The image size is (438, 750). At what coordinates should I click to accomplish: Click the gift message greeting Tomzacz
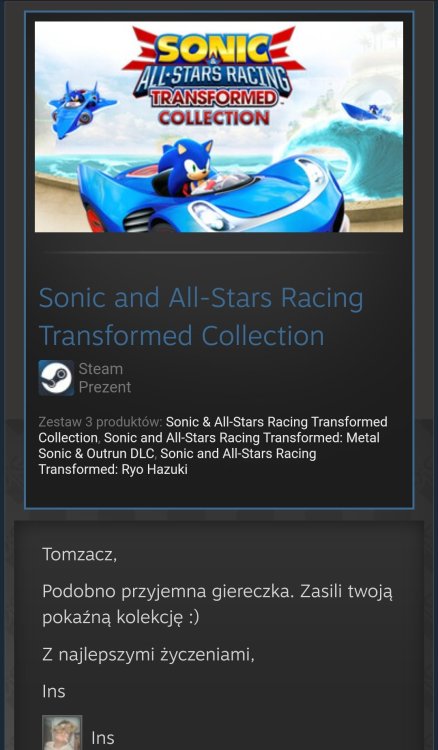tap(79, 555)
